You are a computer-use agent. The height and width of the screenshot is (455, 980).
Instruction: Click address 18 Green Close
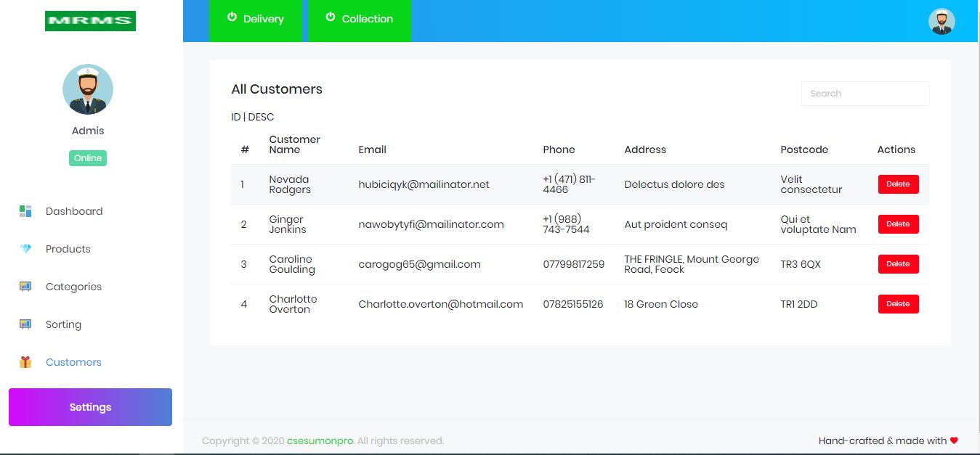(661, 304)
